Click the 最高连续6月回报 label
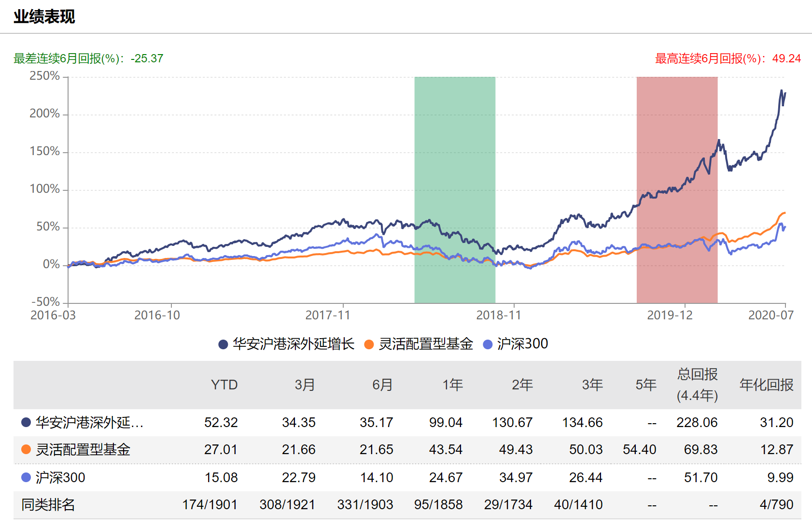The image size is (812, 529). [x=728, y=58]
